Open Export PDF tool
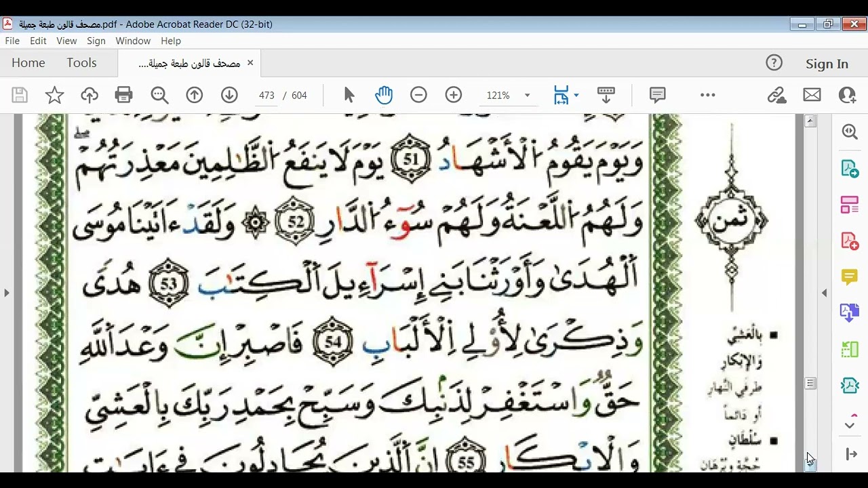Screen dimensions: 868x488 (850, 169)
